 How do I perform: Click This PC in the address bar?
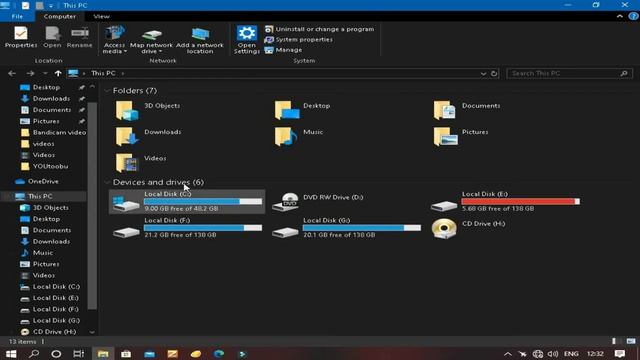(103, 73)
